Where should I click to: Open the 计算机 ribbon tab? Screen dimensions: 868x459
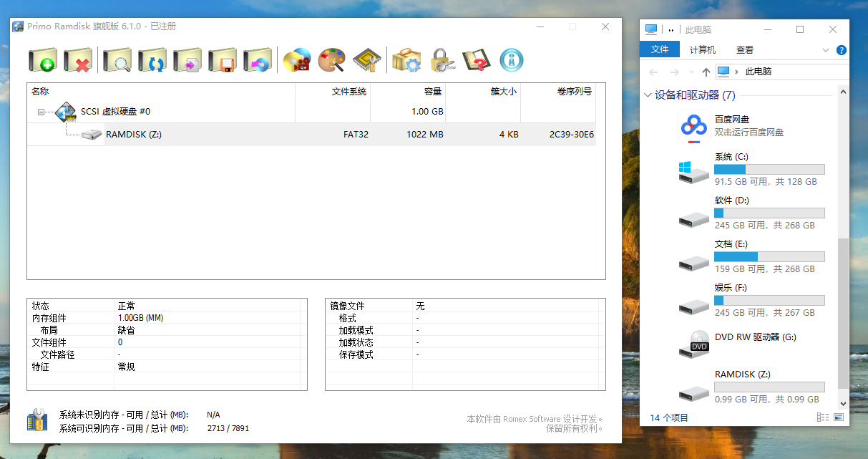coord(702,49)
